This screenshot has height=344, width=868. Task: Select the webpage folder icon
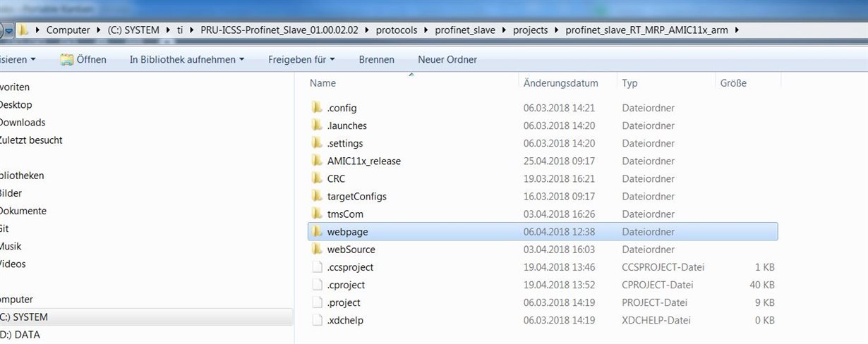click(317, 231)
